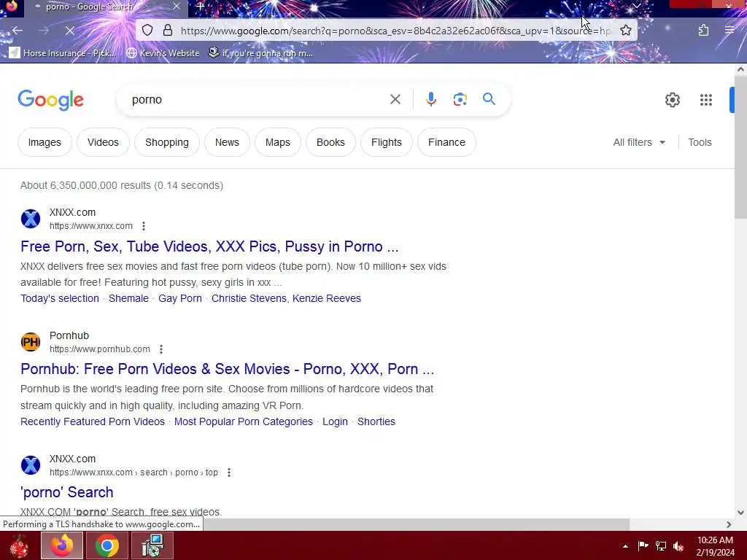Open clock showing 10:26 AM

pyautogui.click(x=715, y=546)
